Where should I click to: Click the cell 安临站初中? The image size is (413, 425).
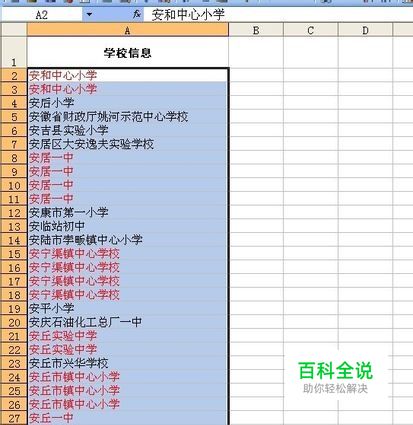pos(128,226)
